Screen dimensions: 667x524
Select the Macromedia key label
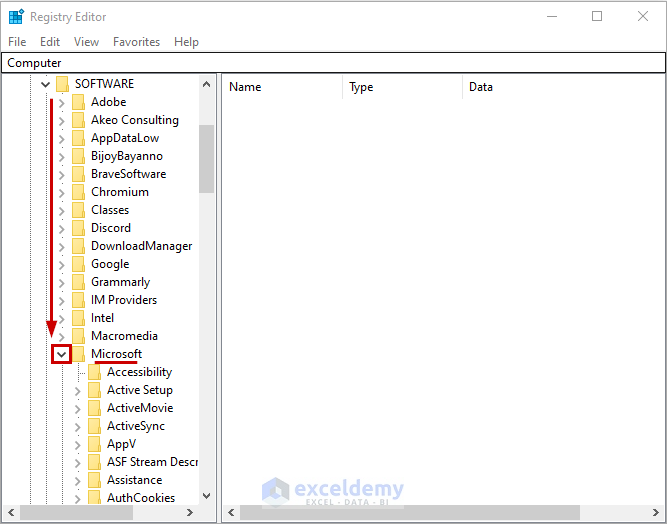tap(124, 336)
